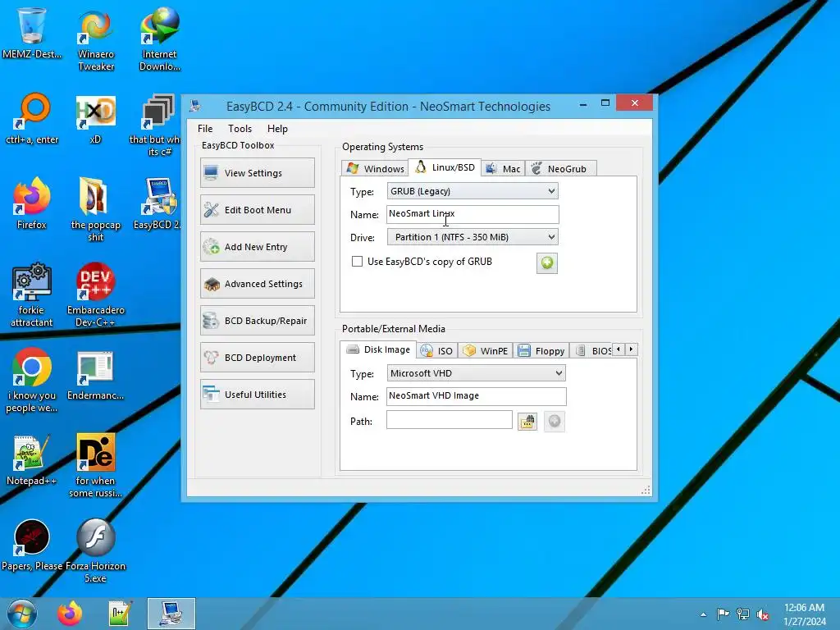Open BCD Deployment section
Image resolution: width=840 pixels, height=630 pixels.
tap(257, 358)
